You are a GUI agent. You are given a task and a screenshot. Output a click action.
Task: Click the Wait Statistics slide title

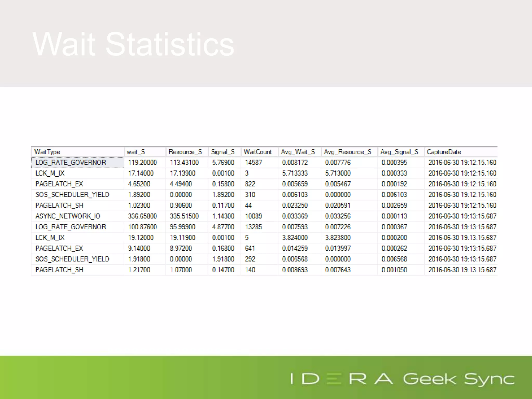click(x=133, y=44)
